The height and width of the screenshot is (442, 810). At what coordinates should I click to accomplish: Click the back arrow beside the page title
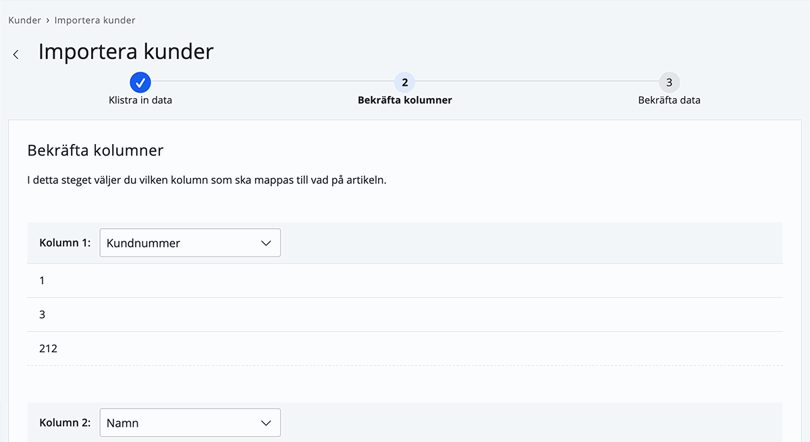(x=16, y=54)
